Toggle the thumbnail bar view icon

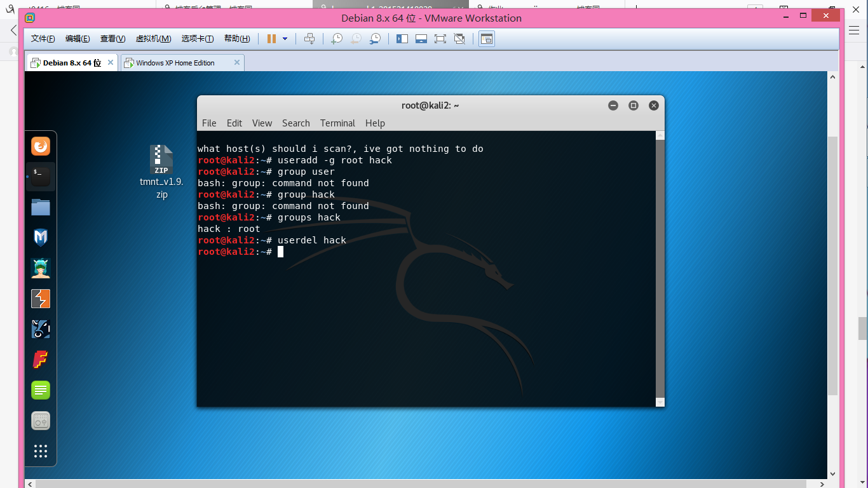[x=421, y=39]
